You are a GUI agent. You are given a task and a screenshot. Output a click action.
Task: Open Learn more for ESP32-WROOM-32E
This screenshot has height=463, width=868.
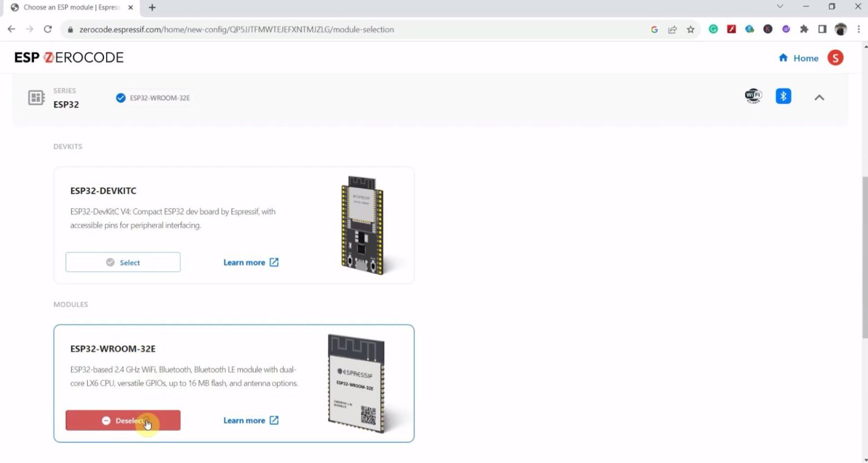pos(250,420)
